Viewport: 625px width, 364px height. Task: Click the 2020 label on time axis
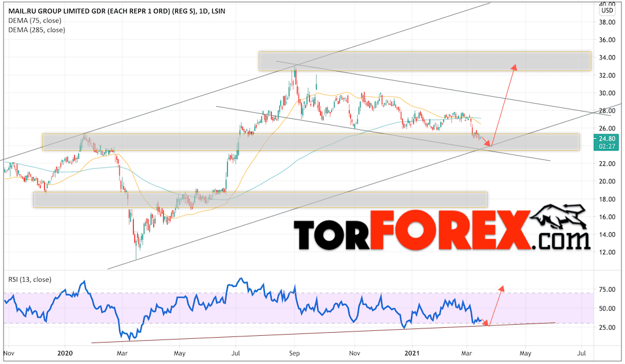[x=65, y=353]
